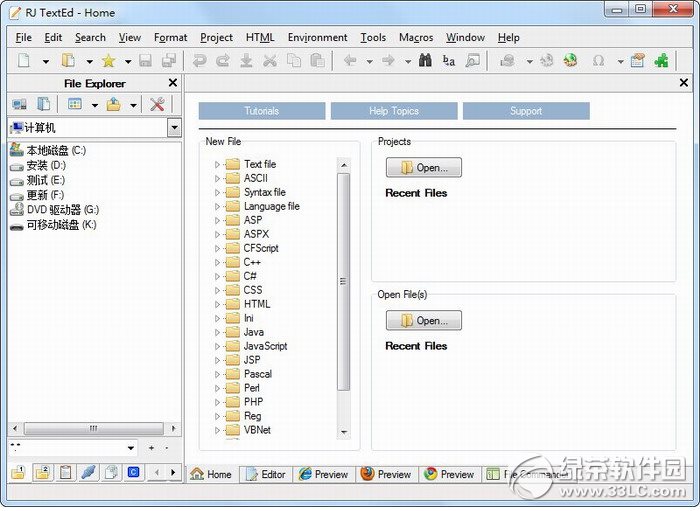Select the DVD drive (G:) entry
The image size is (700, 511).
[x=54, y=210]
